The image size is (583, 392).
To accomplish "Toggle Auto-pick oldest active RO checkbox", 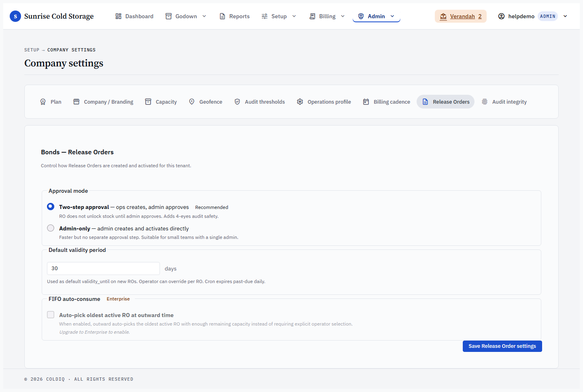I will [51, 315].
